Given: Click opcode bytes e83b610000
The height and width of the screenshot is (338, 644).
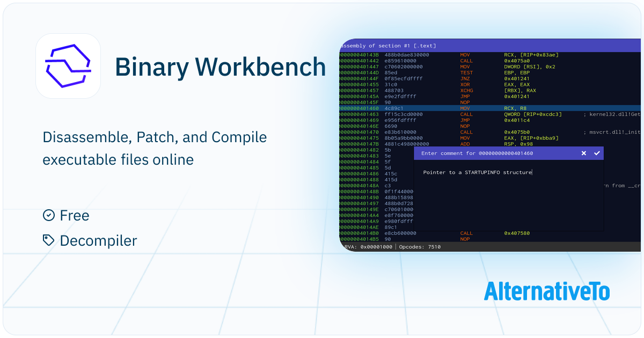Looking at the screenshot, I should pos(400,131).
